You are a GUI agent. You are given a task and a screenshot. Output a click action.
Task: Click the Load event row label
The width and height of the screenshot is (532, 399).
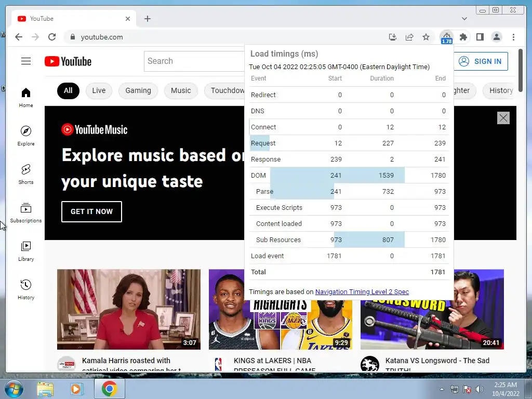(x=267, y=256)
